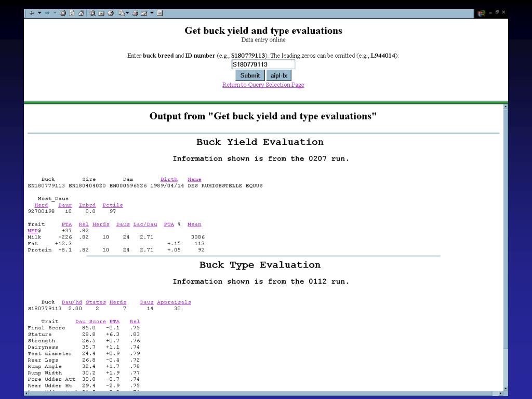The image size is (532, 399).
Task: Click the Discuss toolbar icon
Action: pos(160,13)
